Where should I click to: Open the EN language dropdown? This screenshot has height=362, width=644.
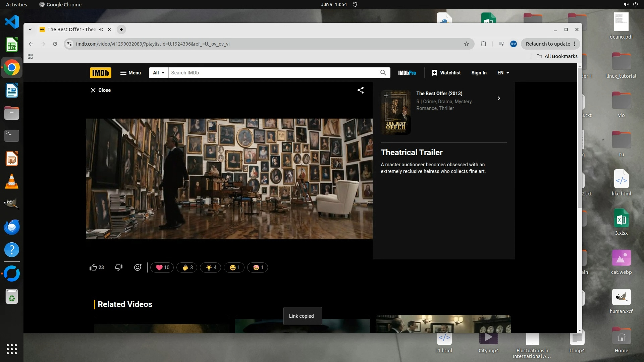(x=503, y=73)
